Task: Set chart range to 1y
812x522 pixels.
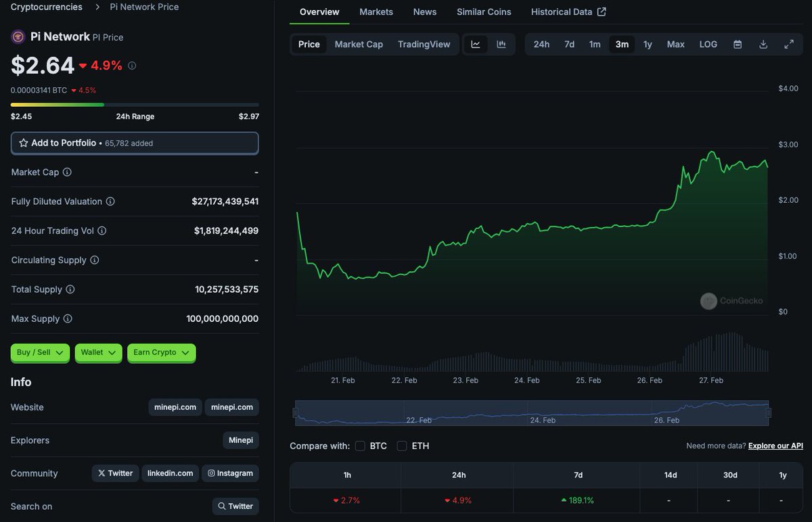Action: coord(648,44)
